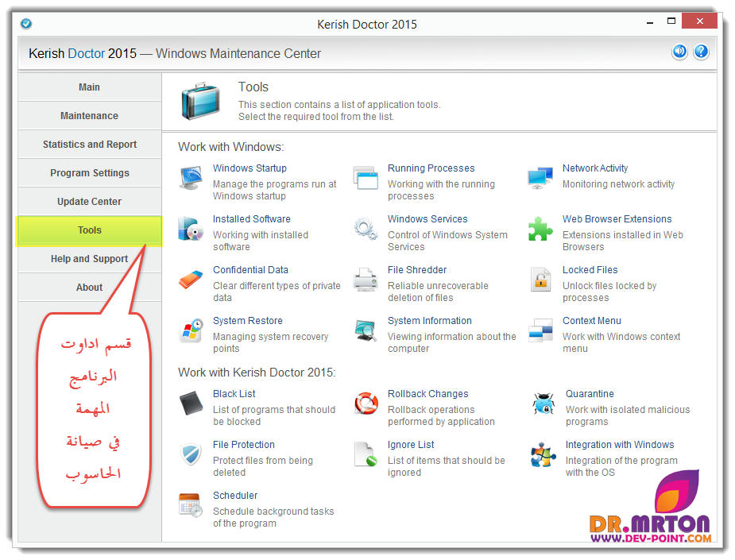Click the Ignore List document icon
The image size is (735, 560).
[366, 454]
